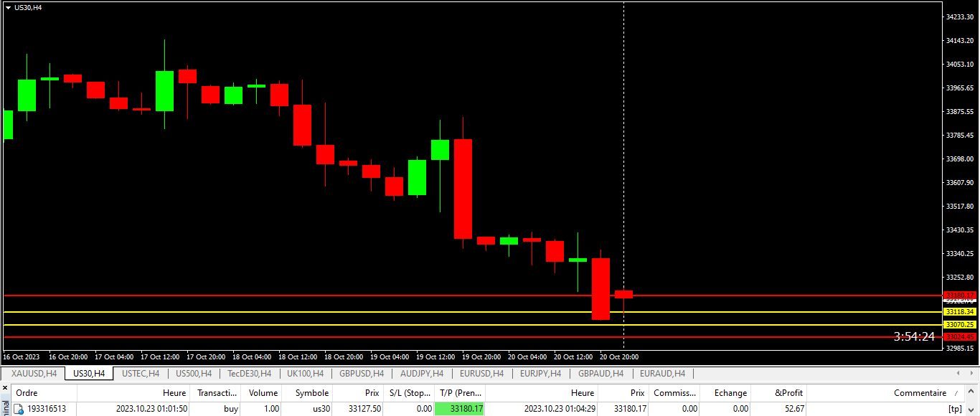Sort by the &Profit column header

point(779,393)
